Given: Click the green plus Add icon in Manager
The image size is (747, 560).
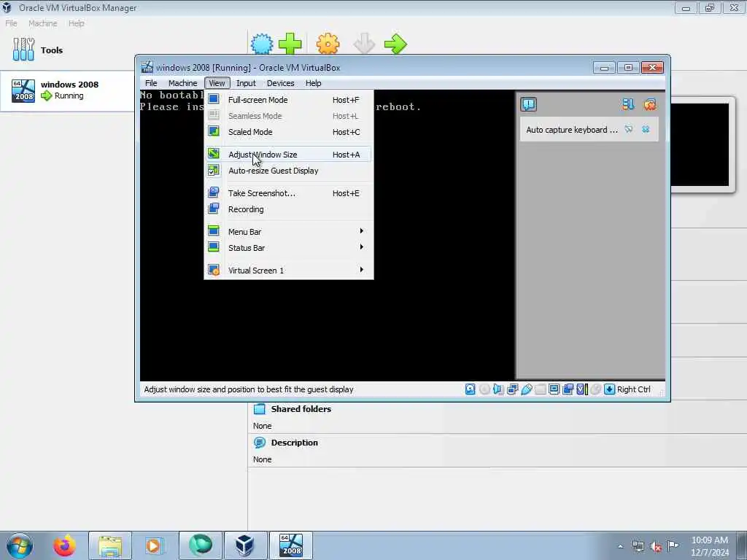Looking at the screenshot, I should pyautogui.click(x=290, y=44).
